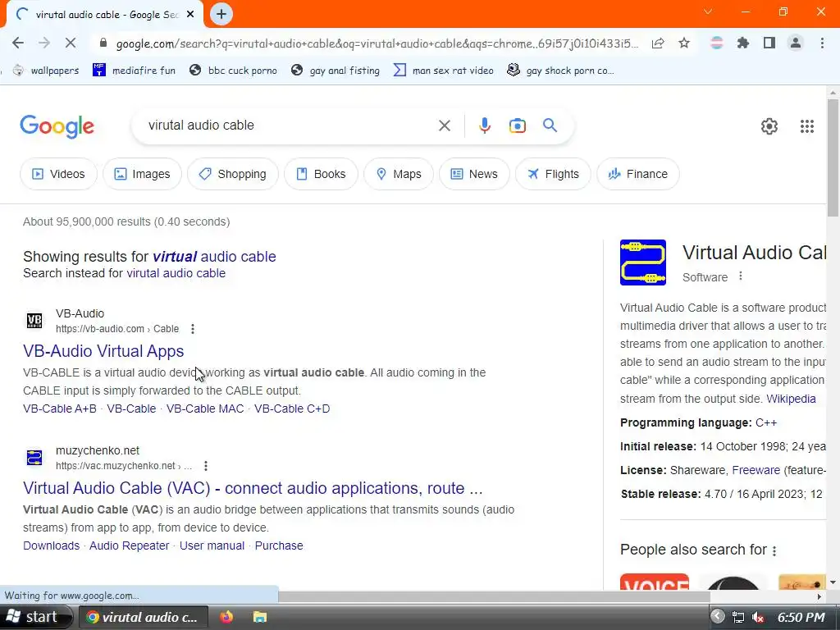Screen dimensions: 840x630
Task: Open the VB-Cable A+B sitelink
Action: pos(59,409)
